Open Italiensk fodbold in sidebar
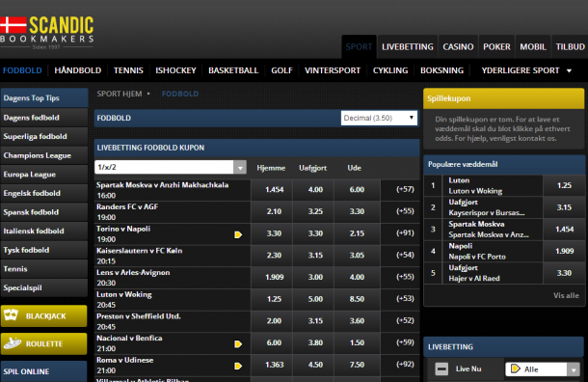 point(44,231)
